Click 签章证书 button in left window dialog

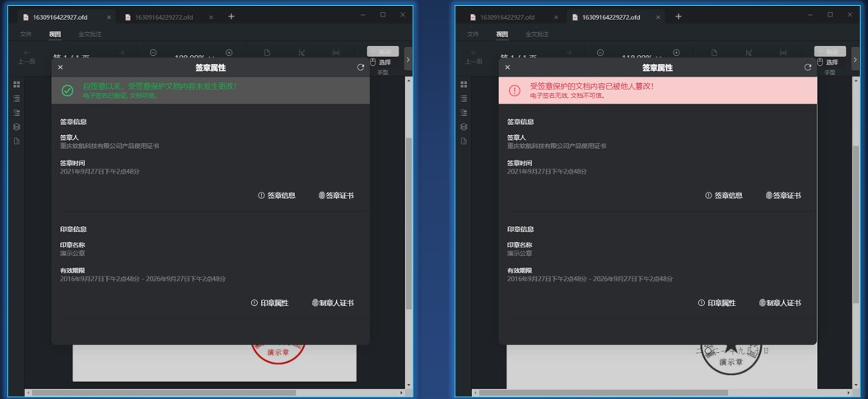click(336, 196)
